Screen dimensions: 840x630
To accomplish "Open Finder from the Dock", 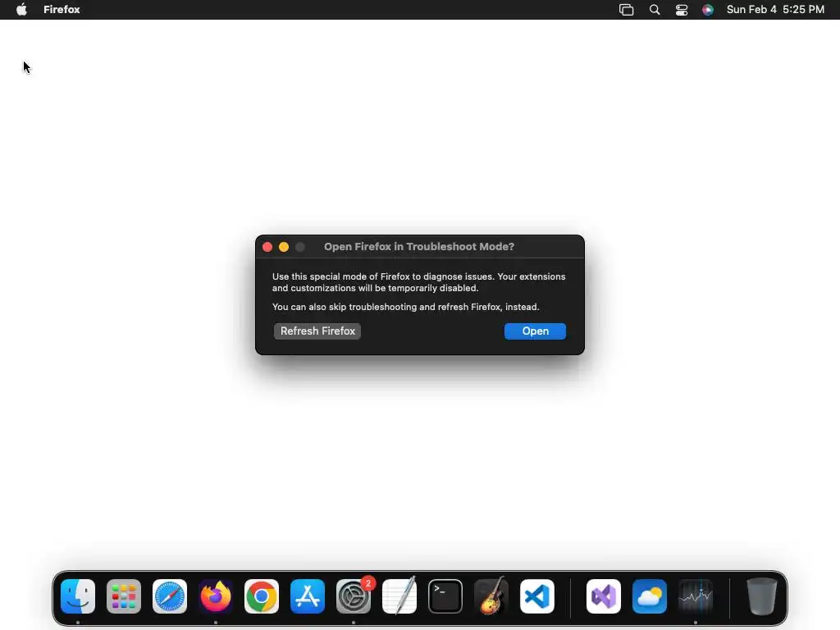I will click(x=78, y=596).
